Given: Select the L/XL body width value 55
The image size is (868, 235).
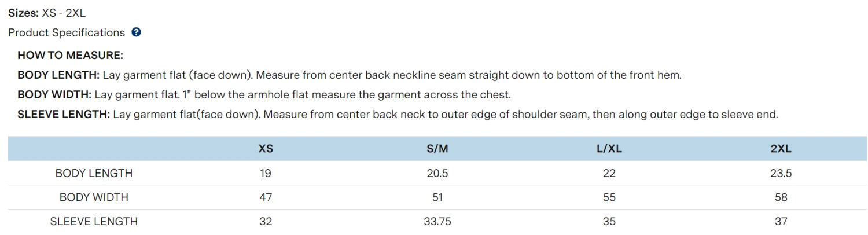Looking at the screenshot, I should (x=609, y=197).
